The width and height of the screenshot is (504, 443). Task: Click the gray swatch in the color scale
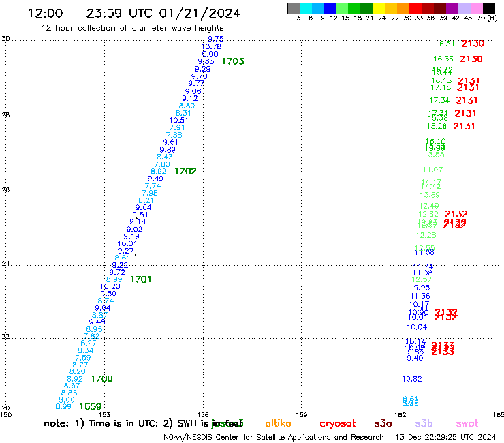[294, 8]
